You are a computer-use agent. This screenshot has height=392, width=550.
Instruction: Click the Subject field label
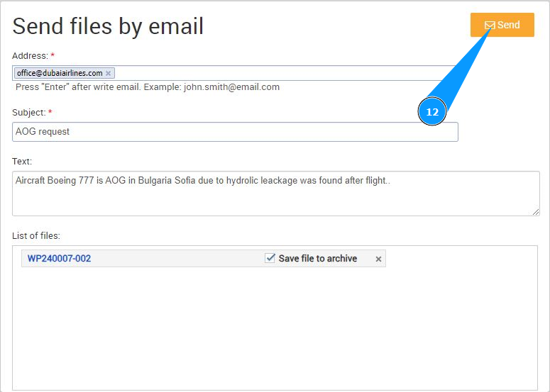pos(29,112)
